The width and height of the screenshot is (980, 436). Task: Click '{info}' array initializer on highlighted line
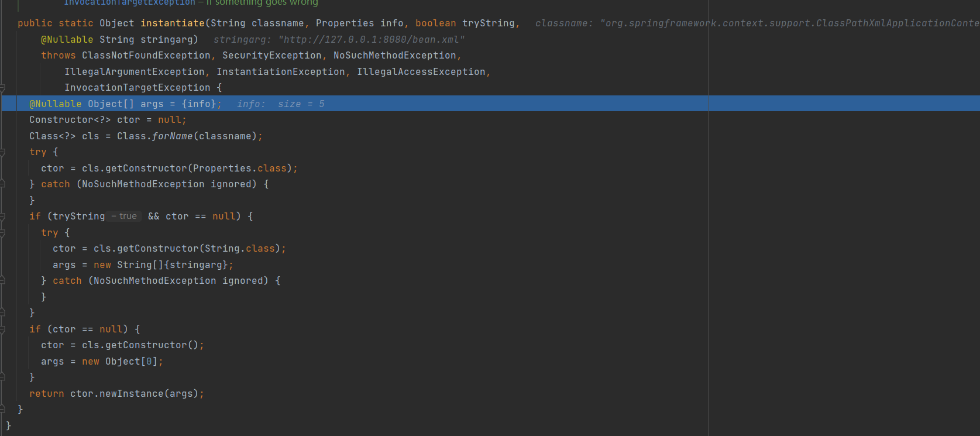198,104
